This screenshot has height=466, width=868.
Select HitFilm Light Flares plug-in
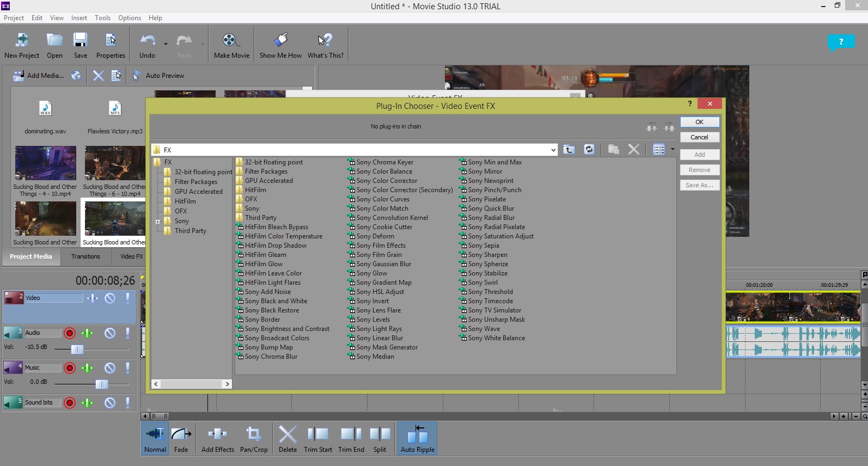[x=268, y=283]
